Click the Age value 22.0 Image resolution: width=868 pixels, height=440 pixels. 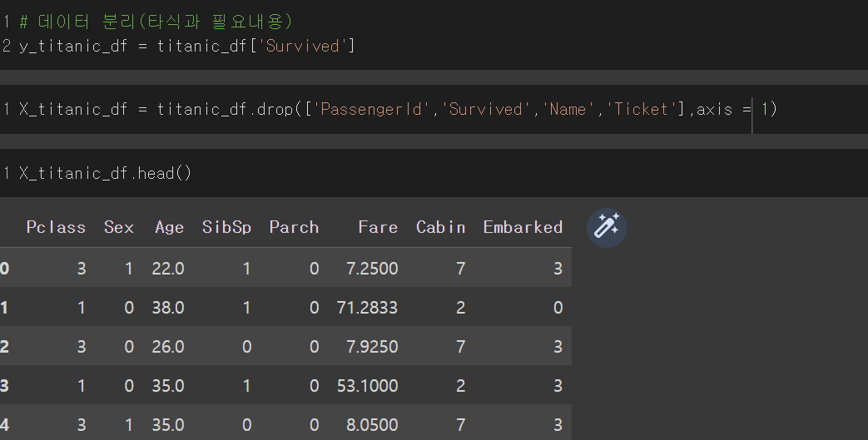[x=168, y=269]
